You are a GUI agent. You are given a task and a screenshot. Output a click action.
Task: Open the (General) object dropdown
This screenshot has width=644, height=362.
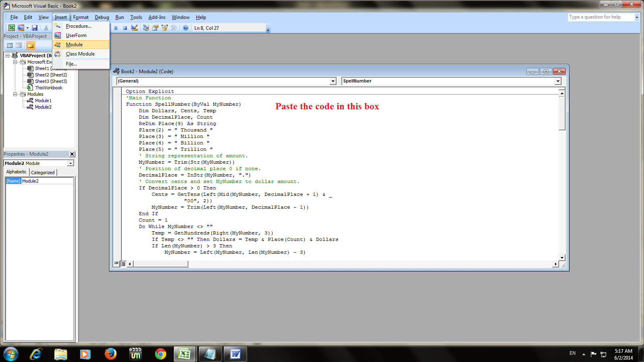pos(333,81)
